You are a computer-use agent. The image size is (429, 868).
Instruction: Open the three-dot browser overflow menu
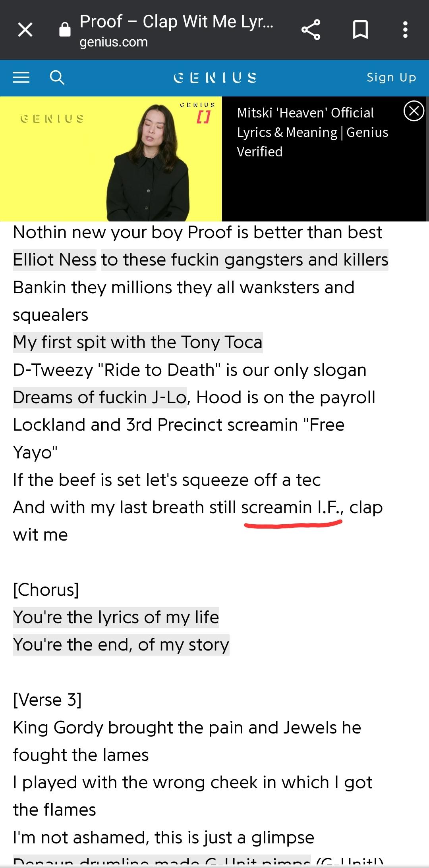[405, 30]
